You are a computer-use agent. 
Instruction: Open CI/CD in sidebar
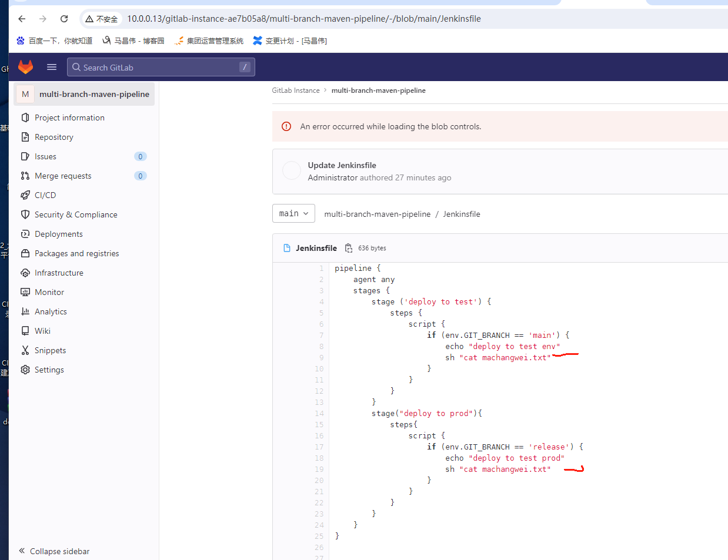45,195
